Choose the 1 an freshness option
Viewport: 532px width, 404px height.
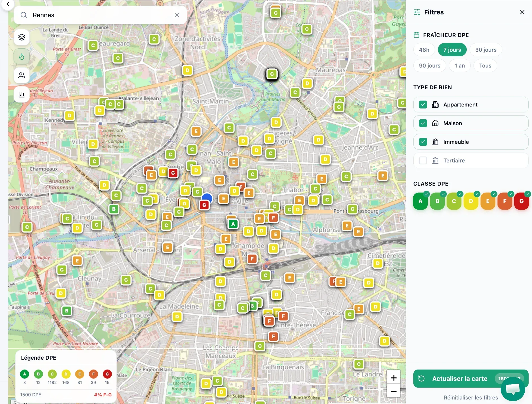[459, 66]
